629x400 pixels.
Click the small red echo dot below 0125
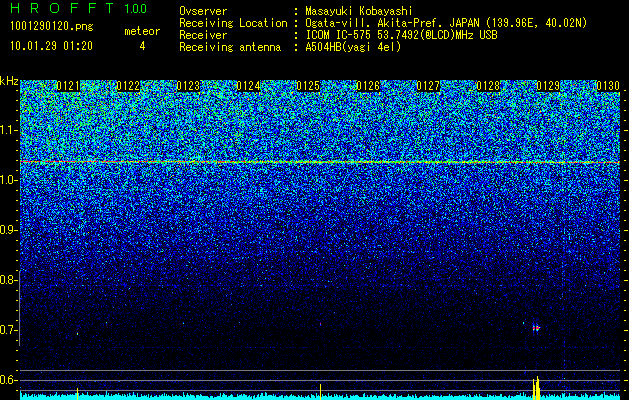coord(321,324)
